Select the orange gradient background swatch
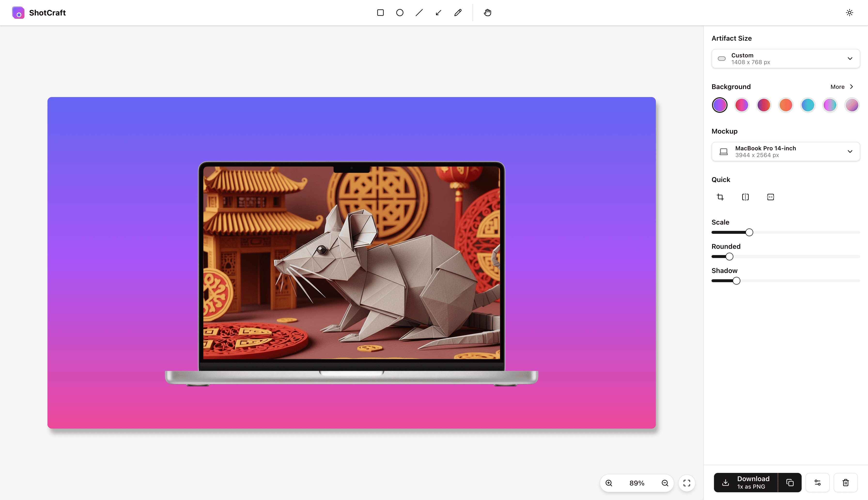This screenshot has width=868, height=500. 785,105
